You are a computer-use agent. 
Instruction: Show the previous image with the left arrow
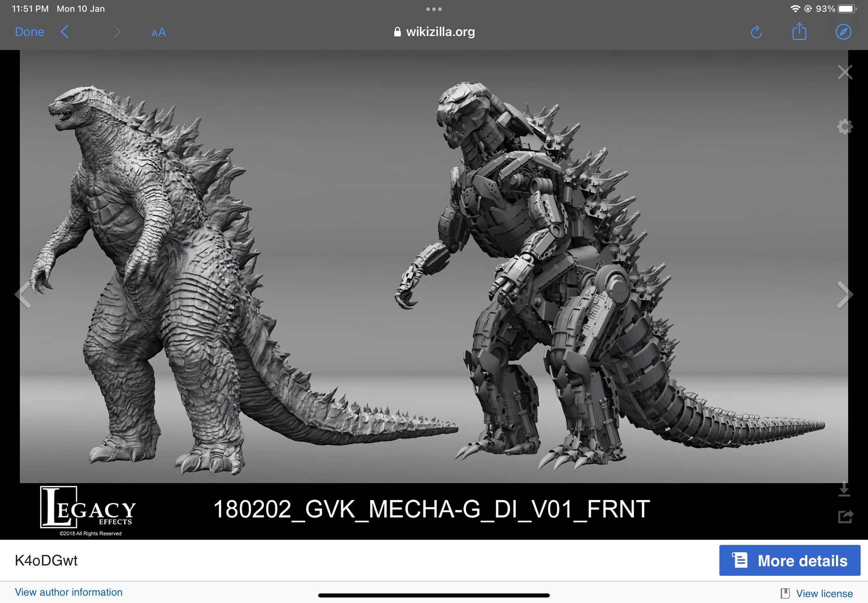point(24,295)
